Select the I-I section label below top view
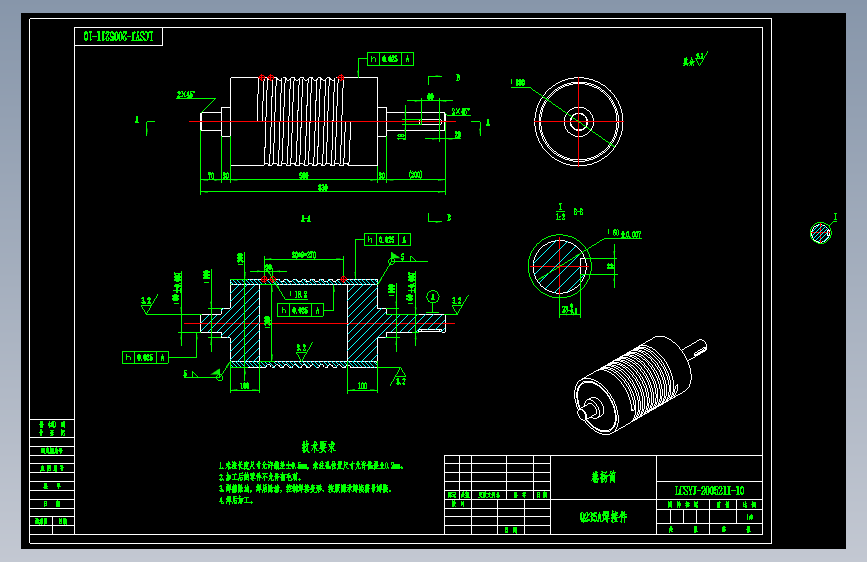The height and width of the screenshot is (562, 867). 306,218
